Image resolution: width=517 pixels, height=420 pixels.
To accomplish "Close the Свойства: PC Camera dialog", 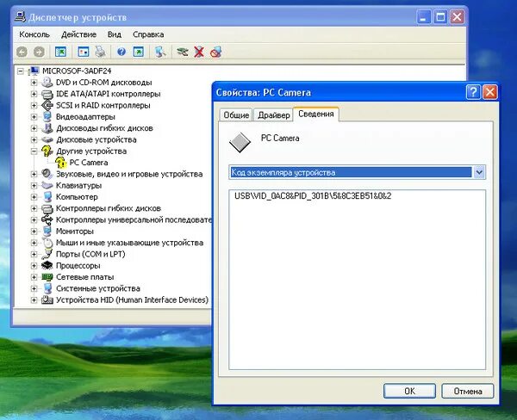I will 490,92.
